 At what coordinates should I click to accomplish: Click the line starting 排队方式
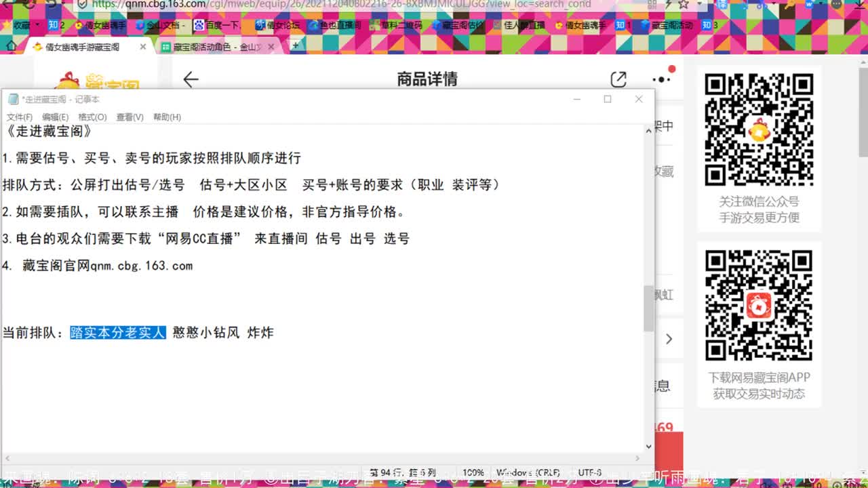coord(252,184)
